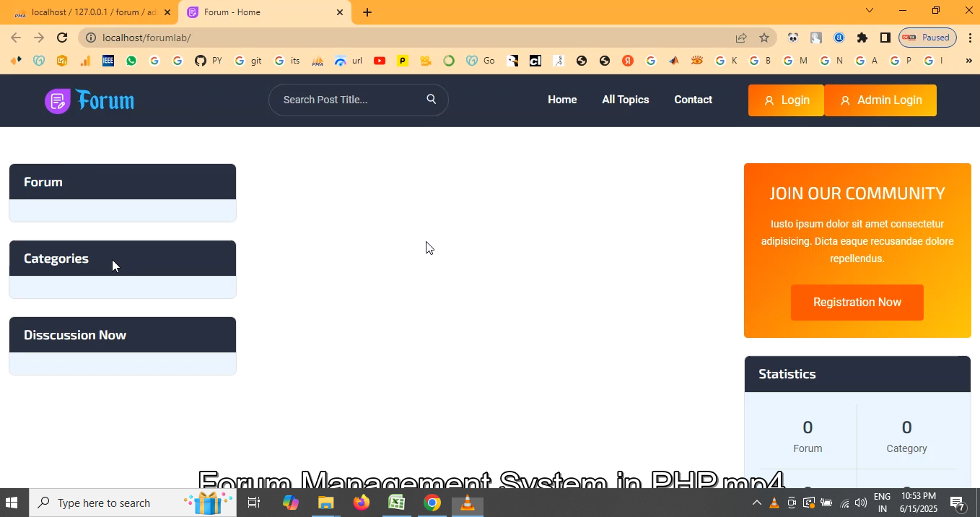
Task: Reload the page with the refresh icon
Action: 62,38
